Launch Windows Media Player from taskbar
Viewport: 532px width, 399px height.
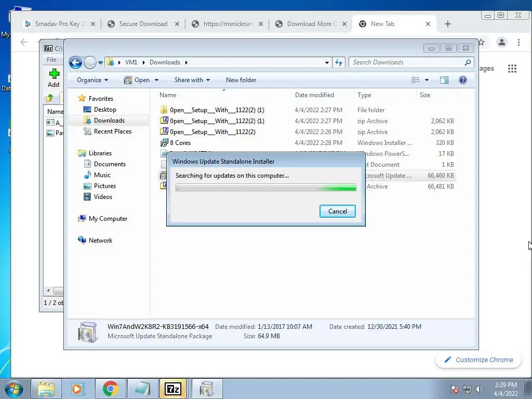pos(77,389)
